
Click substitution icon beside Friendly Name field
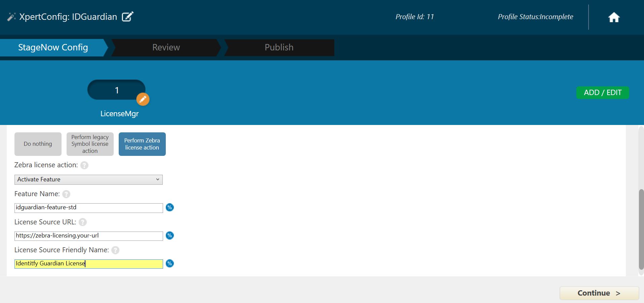pyautogui.click(x=170, y=264)
